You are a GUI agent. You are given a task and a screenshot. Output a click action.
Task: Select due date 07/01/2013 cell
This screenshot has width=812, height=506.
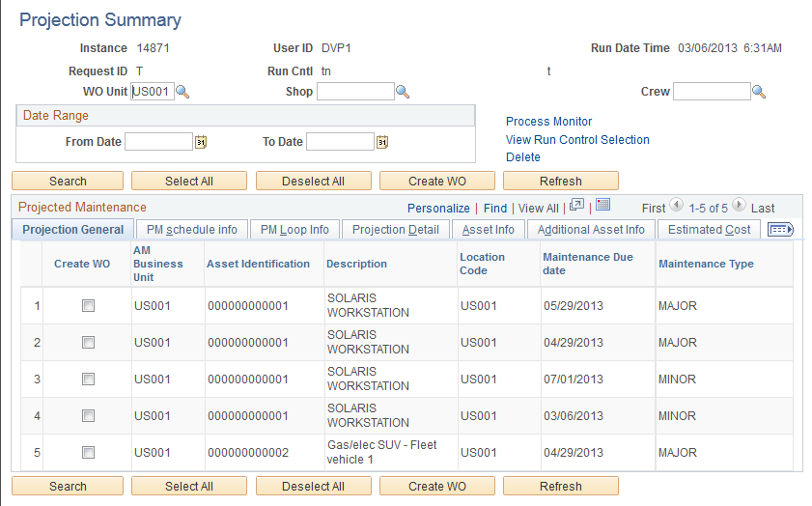[574, 379]
